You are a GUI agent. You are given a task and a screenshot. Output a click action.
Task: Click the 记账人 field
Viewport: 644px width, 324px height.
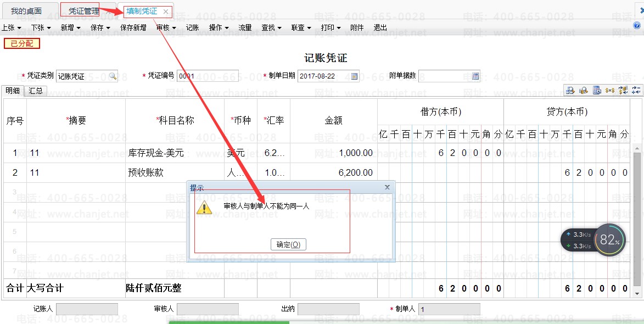(x=87, y=309)
